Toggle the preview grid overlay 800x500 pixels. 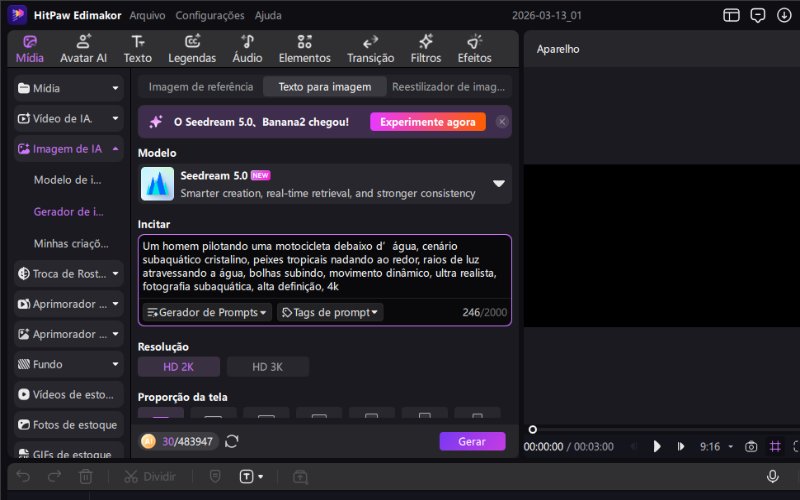[775, 446]
